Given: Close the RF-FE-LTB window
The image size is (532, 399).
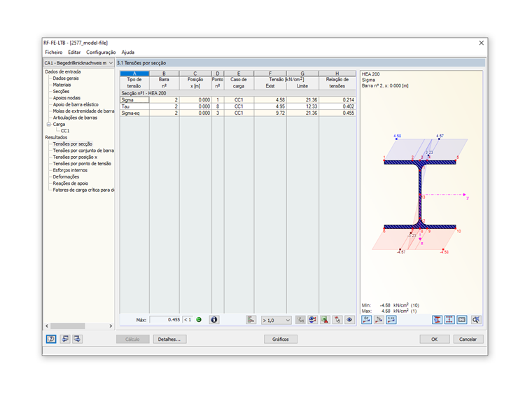Looking at the screenshot, I should [x=481, y=43].
